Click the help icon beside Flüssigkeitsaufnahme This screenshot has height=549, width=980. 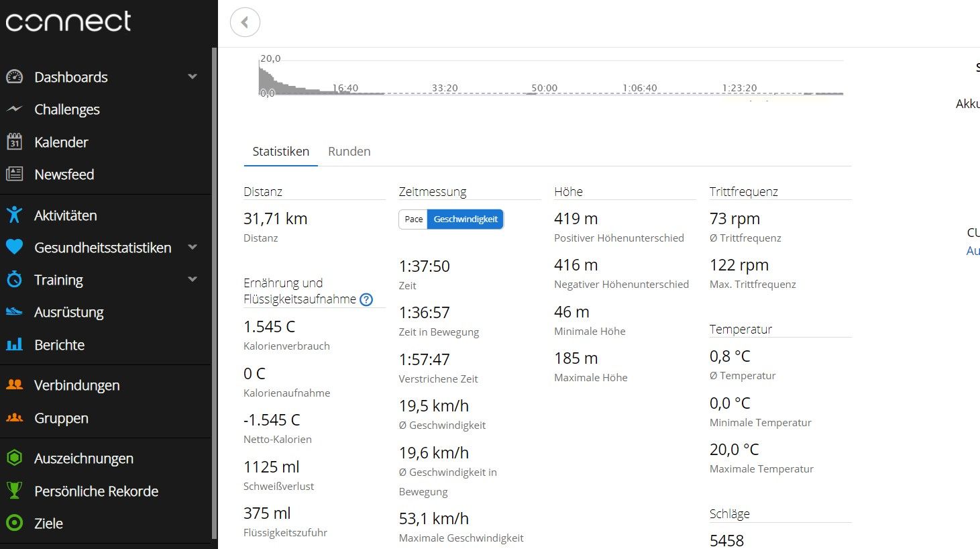[366, 299]
